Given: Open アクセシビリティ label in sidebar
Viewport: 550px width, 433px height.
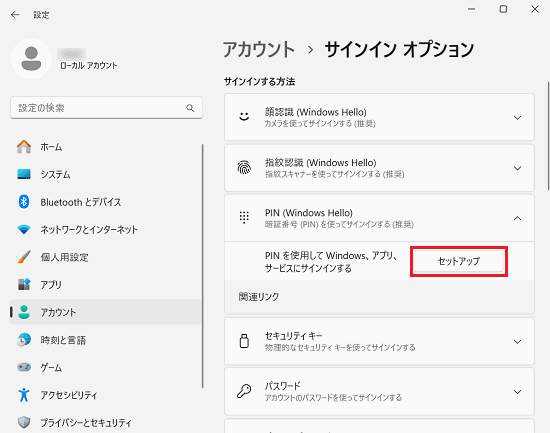Looking at the screenshot, I should pos(69,395).
